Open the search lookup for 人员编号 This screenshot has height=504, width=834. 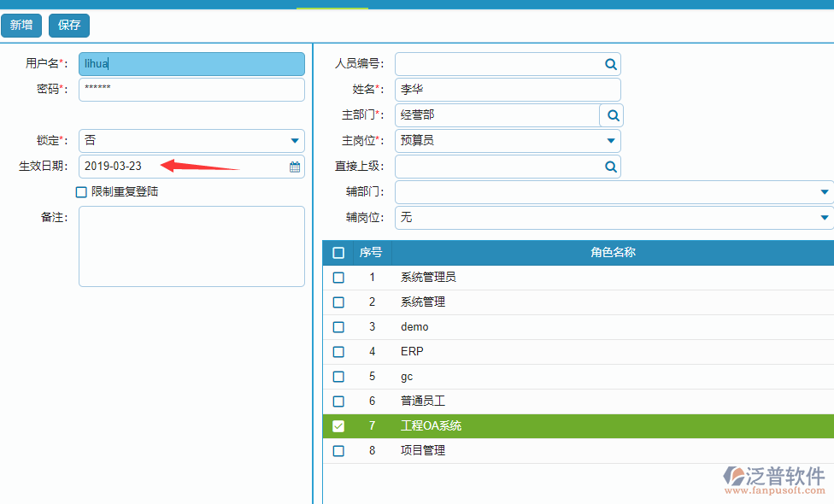click(x=610, y=63)
